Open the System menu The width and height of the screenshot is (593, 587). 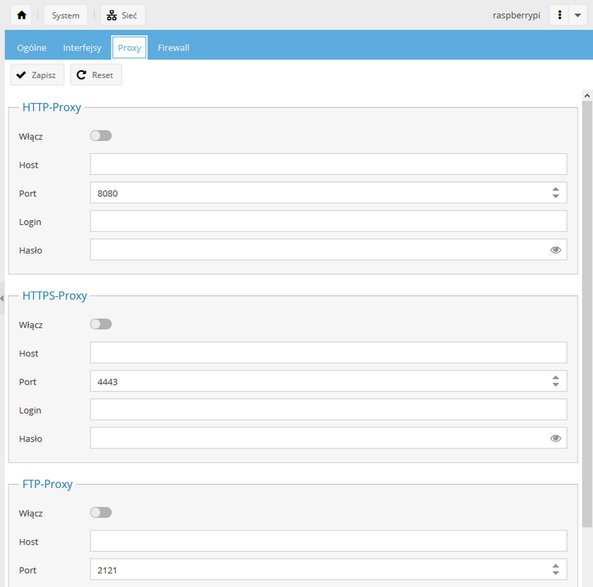point(65,15)
